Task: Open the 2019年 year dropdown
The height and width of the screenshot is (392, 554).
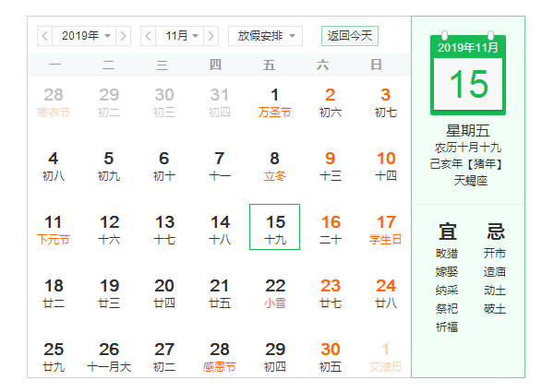Action: pos(85,36)
